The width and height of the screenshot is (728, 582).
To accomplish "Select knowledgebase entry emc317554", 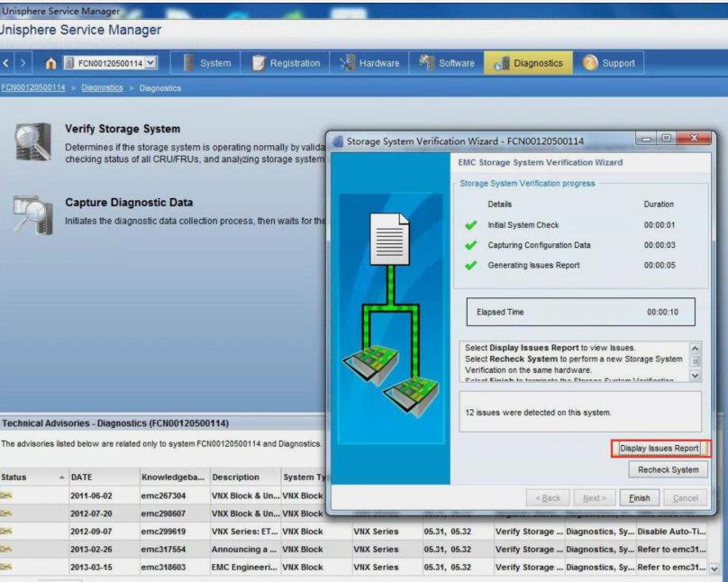I will click(163, 550).
